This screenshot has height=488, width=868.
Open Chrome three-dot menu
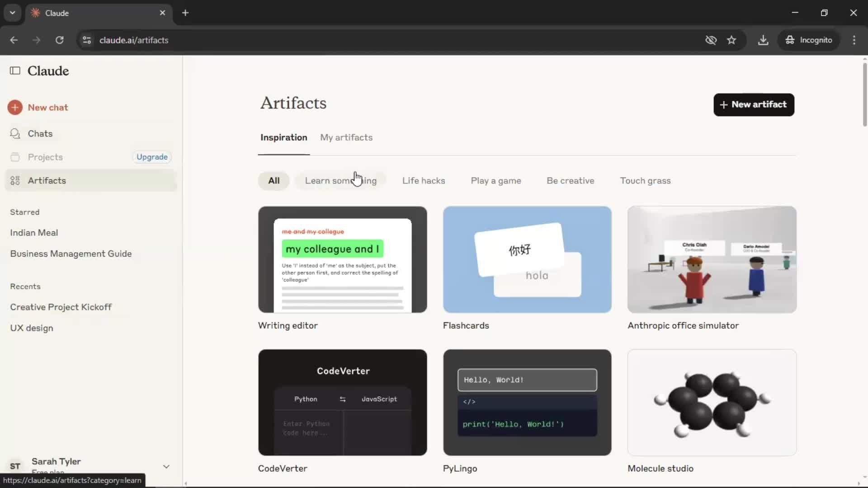pos(854,40)
